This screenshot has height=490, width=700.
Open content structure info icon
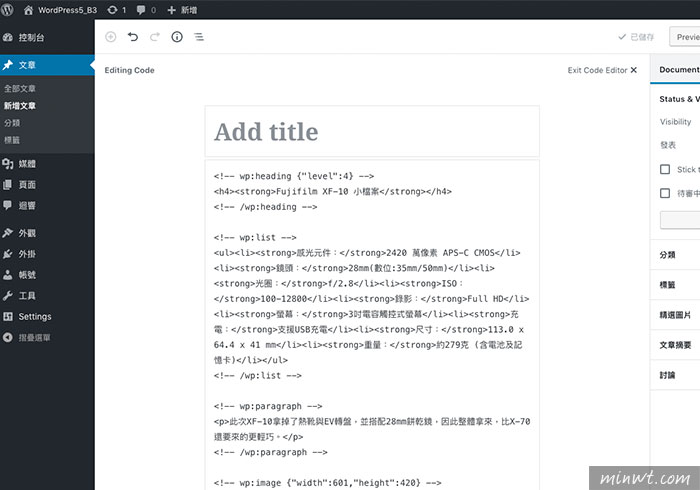tap(177, 37)
